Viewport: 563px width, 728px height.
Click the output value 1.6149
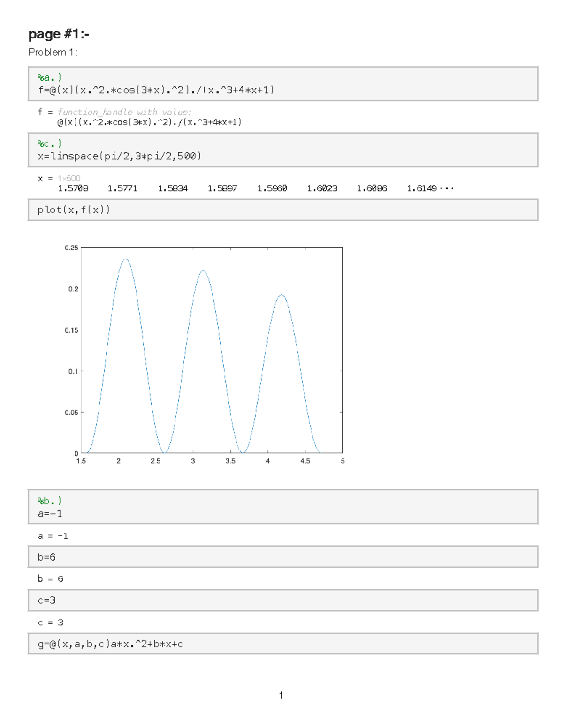pos(422,188)
